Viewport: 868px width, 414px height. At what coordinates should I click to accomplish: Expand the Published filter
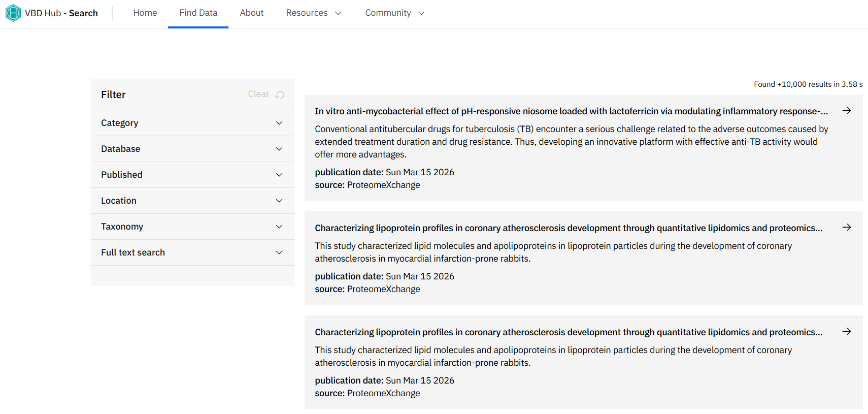point(192,175)
